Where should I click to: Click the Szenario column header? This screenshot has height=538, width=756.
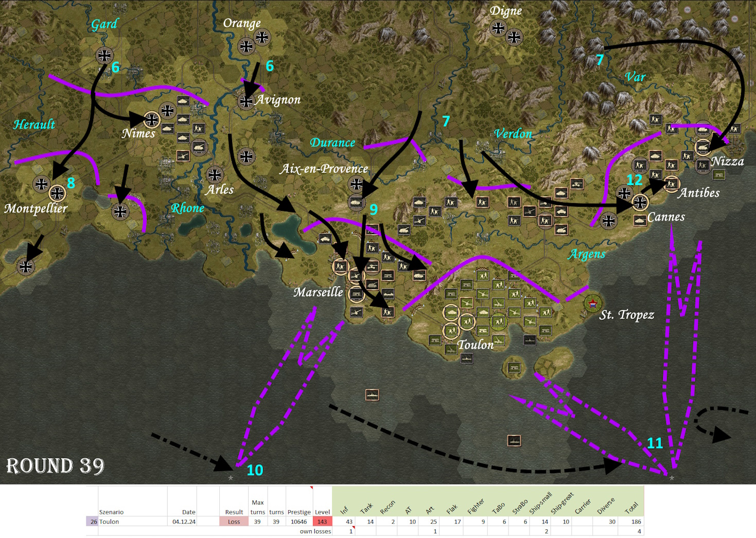point(111,512)
